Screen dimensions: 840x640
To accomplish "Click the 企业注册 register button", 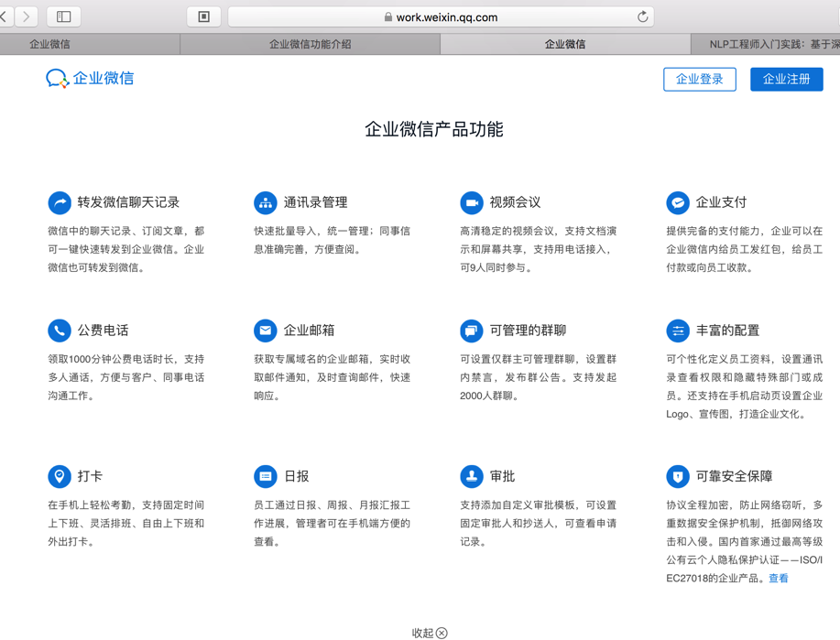I will click(787, 80).
